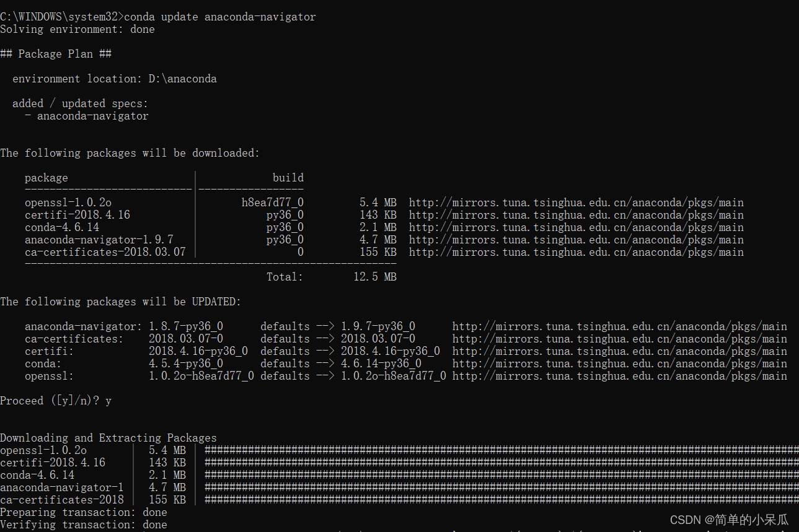Viewport: 799px width, 532px height.
Task: Click the prompt path 'C:\WINDOWS\system32>'
Action: [x=62, y=17]
